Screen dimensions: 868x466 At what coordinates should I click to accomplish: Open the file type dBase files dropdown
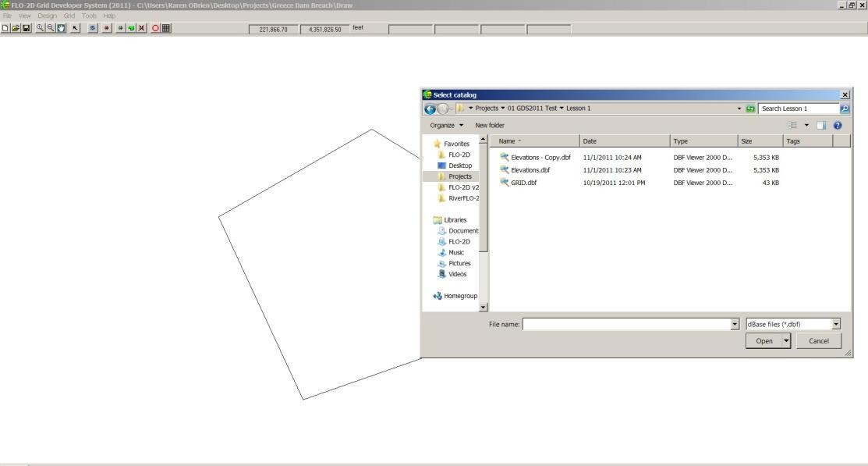coord(836,324)
